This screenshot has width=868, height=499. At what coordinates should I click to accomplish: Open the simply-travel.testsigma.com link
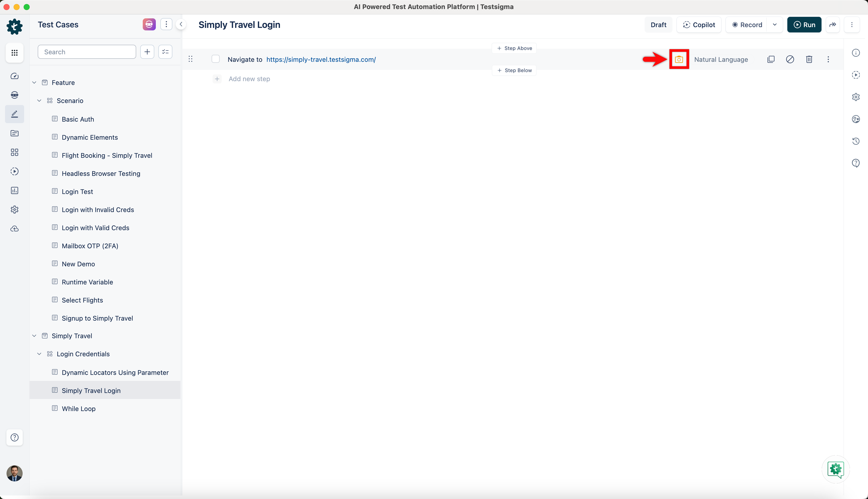pos(321,59)
